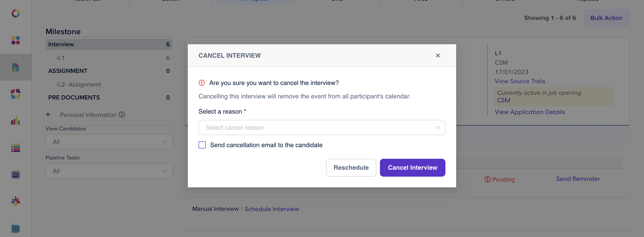This screenshot has height=237, width=644.
Task: Select the L2- Assignment milestone item
Action: [79, 85]
